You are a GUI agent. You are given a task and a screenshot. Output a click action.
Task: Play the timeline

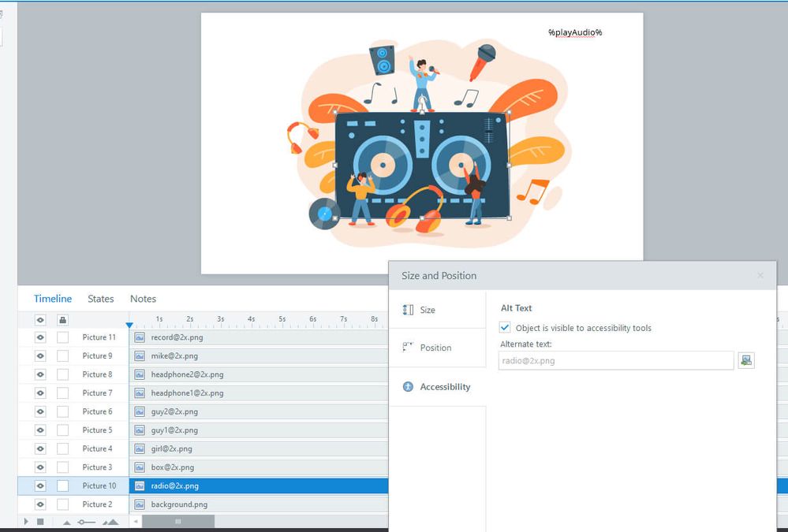tap(26, 522)
